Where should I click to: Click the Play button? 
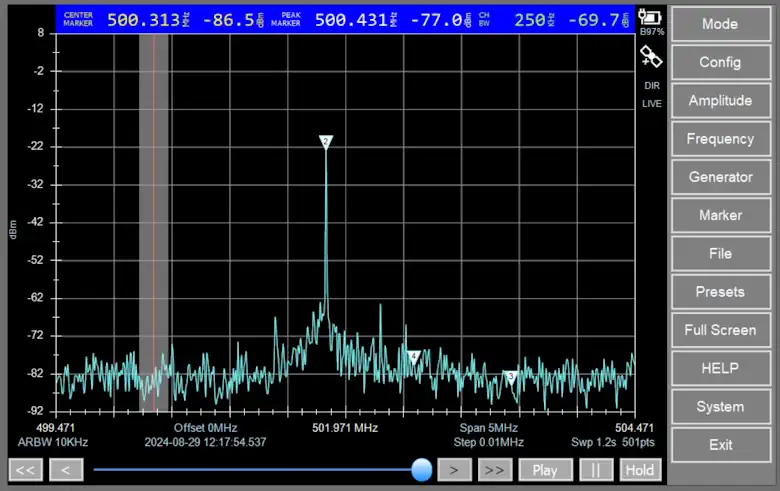[x=545, y=470]
